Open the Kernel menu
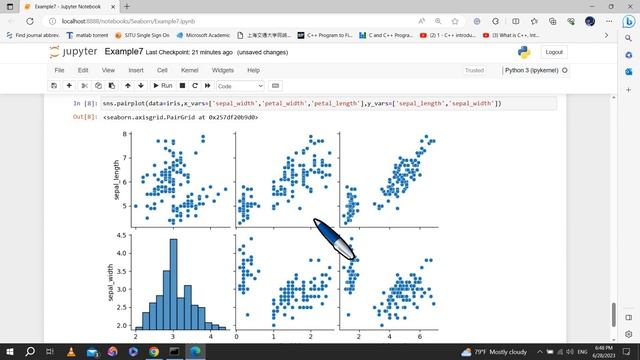The width and height of the screenshot is (640, 360). pyautogui.click(x=190, y=70)
